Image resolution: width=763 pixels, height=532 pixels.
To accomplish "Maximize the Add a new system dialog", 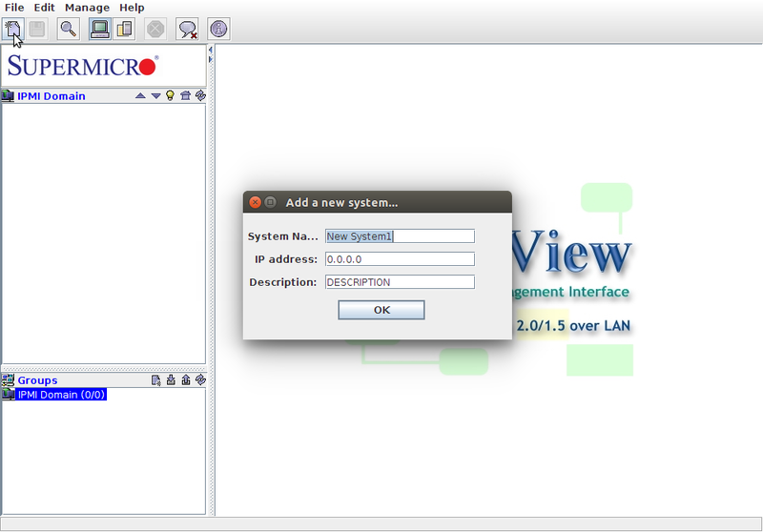I will tap(270, 202).
